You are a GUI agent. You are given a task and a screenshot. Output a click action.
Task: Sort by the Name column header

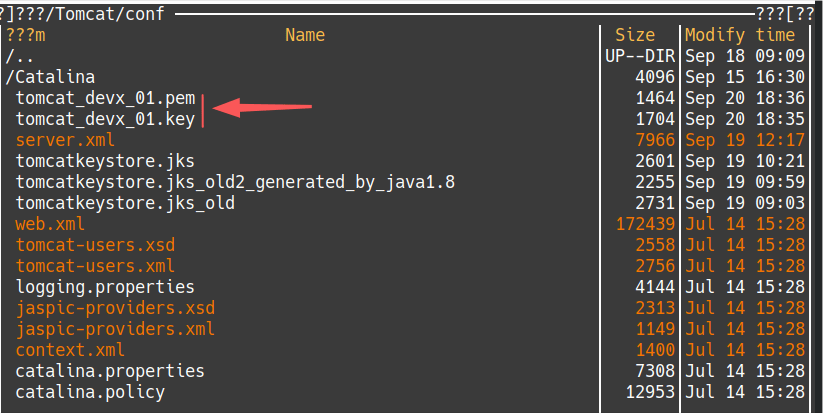(x=305, y=35)
